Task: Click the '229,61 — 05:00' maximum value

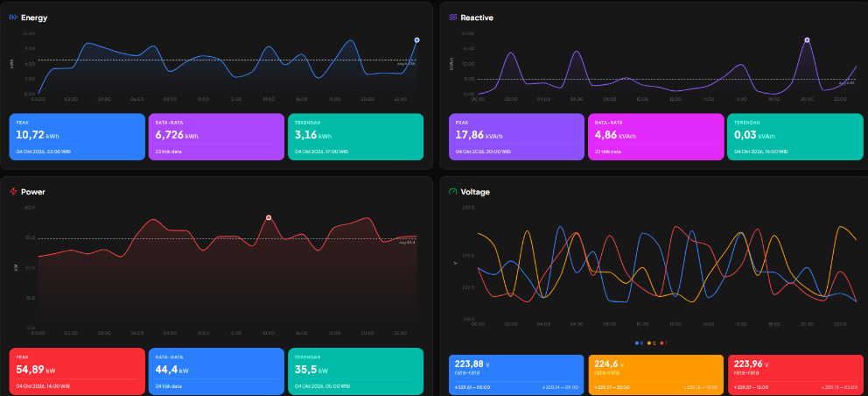Action: tap(471, 386)
